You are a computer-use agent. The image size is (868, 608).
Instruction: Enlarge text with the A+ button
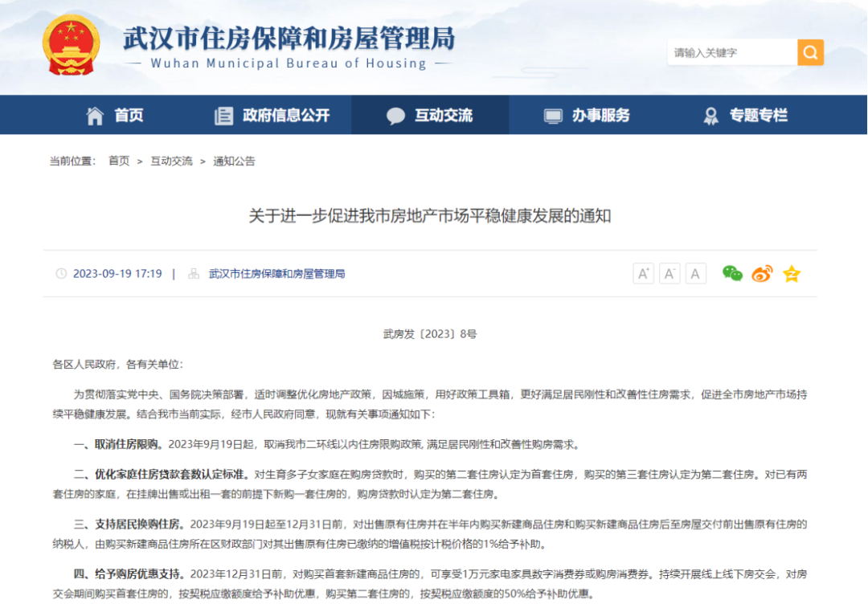642,273
